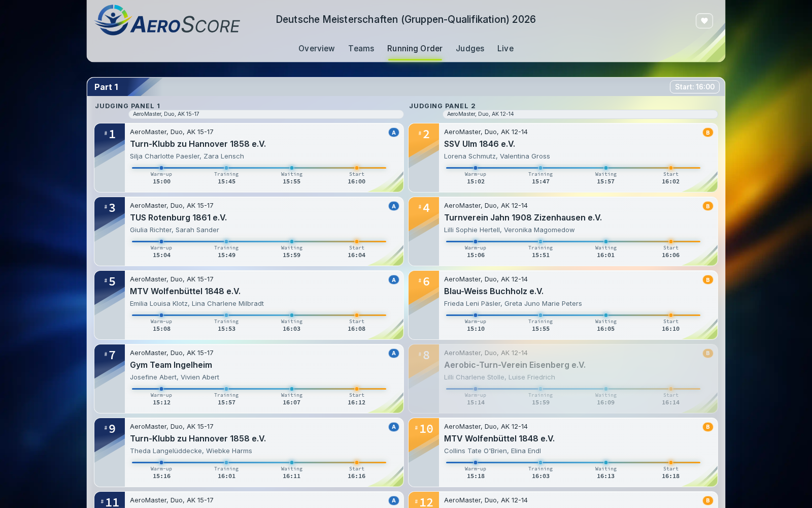Click athletes Theda Langelüddecke, Wiebke Harms
This screenshot has width=812, height=508.
click(x=191, y=451)
